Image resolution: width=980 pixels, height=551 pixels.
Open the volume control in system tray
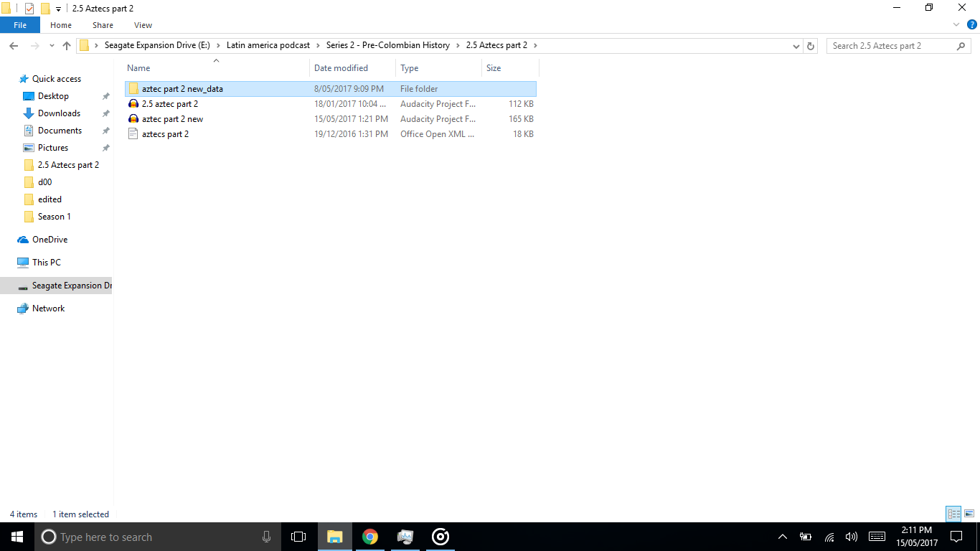click(x=852, y=537)
